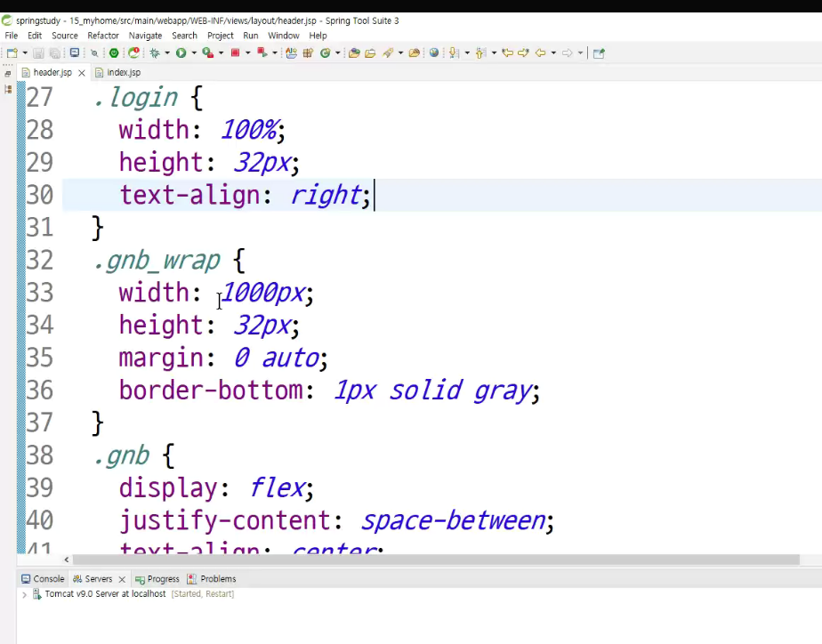Click the red relaunch icon with green arrow

[262, 52]
